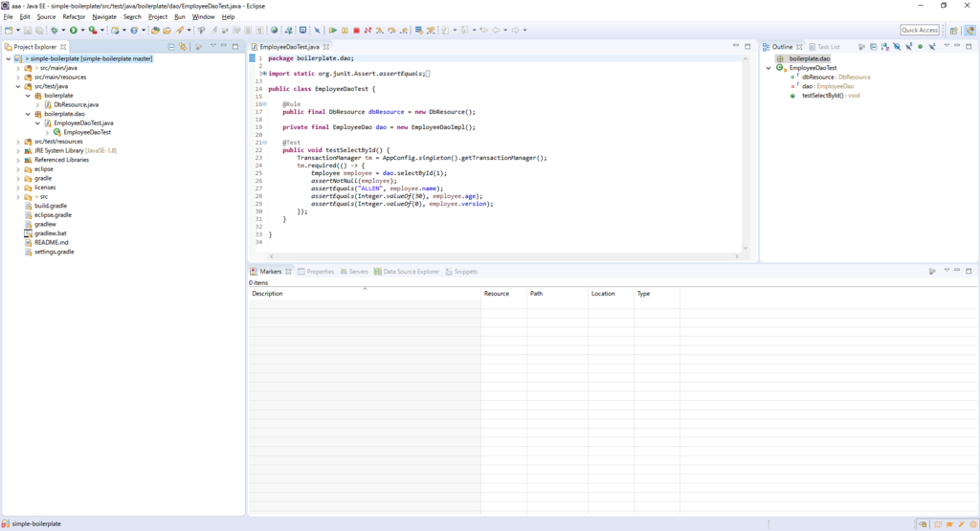
Task: Click Collapse All in Outline toolbar
Action: click(x=874, y=46)
